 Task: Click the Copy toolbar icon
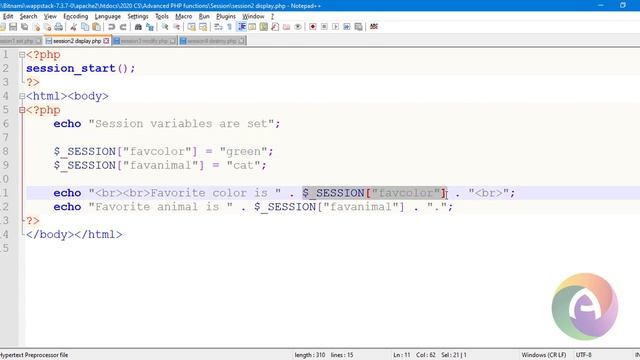pos(85,27)
